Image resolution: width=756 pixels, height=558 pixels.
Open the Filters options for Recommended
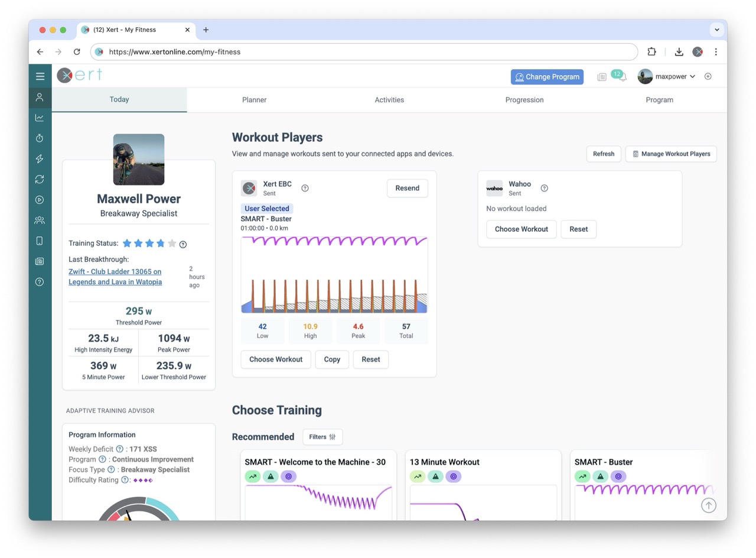point(322,437)
